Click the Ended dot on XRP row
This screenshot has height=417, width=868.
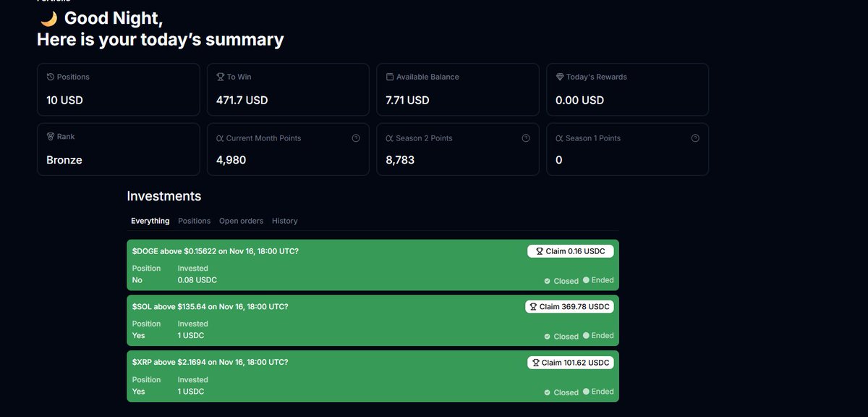[x=587, y=392]
